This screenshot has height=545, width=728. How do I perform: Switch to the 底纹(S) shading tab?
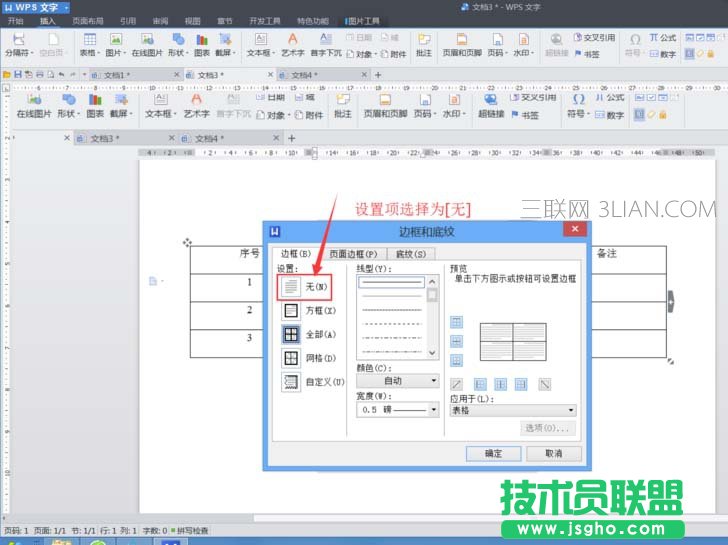411,254
